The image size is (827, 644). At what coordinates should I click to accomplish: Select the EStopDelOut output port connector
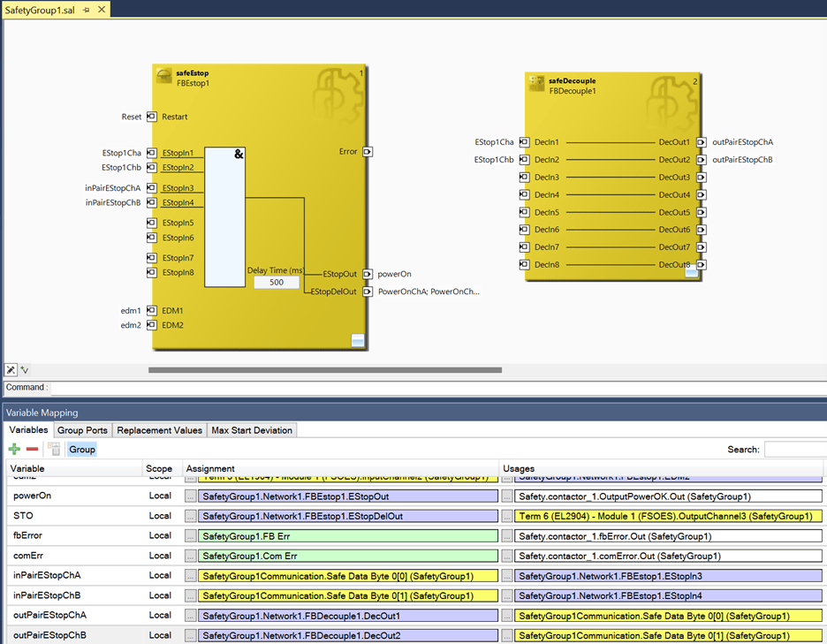point(368,292)
